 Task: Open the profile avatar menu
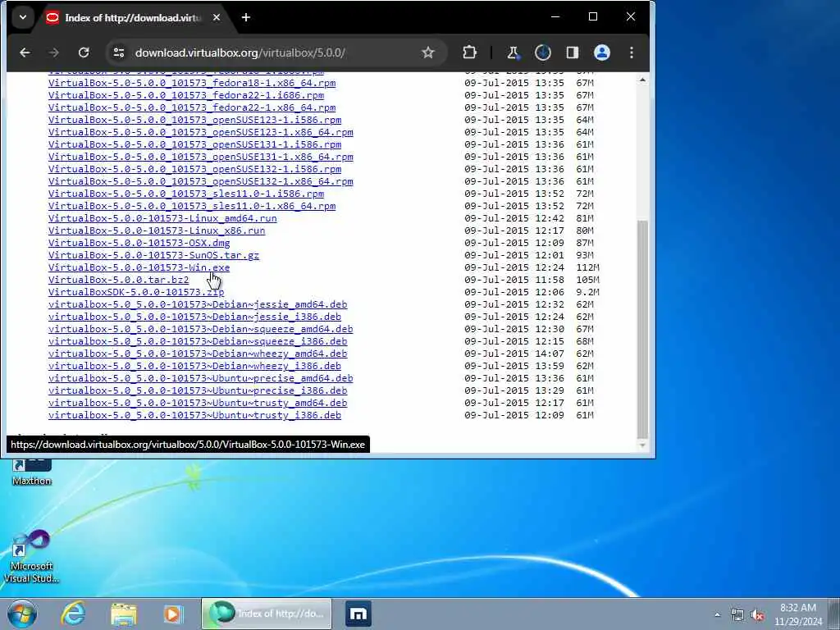tap(601, 52)
